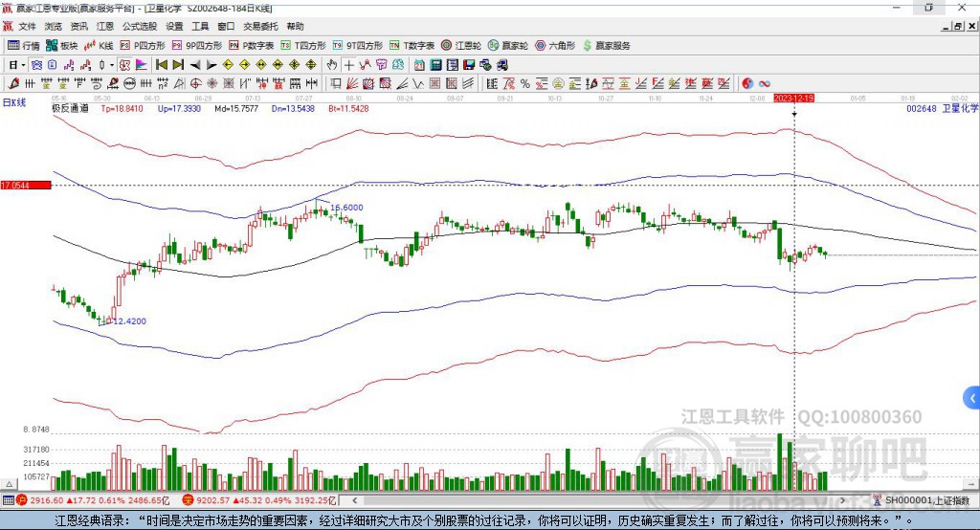The height and width of the screenshot is (530, 980).
Task: Select the red pen drawing tool
Action: 13,83
